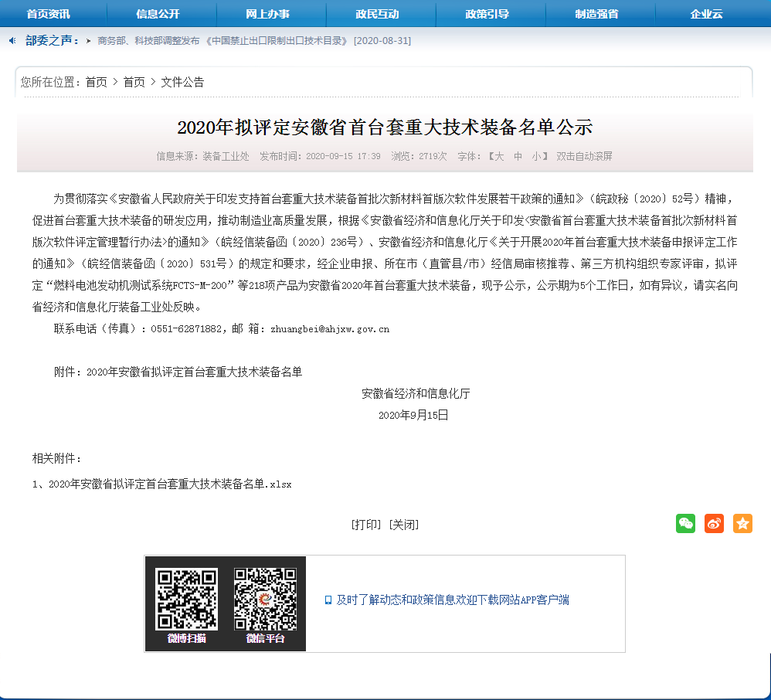This screenshot has height=700, width=771.
Task: Click the 附件 line in the notice
Action: click(x=178, y=372)
